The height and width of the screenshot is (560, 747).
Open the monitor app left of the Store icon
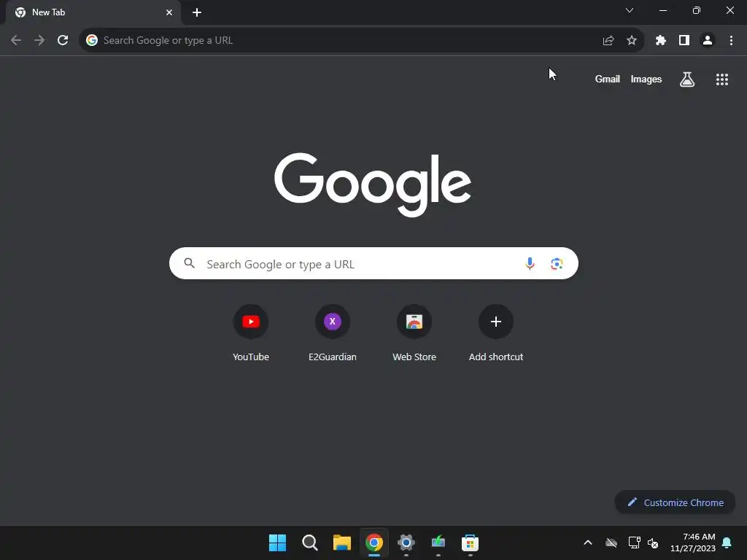(x=438, y=542)
